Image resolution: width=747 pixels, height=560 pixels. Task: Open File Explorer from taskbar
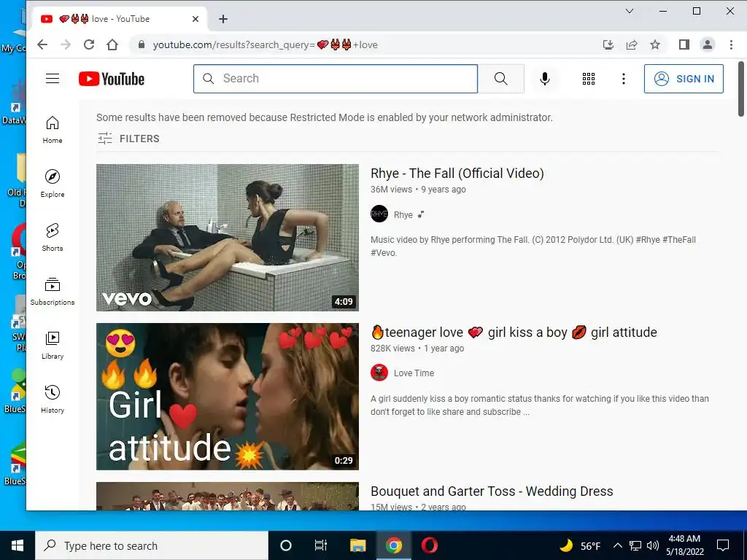[x=357, y=545]
